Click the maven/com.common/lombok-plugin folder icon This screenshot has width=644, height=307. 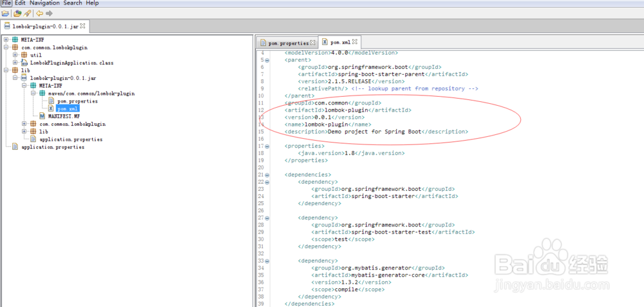point(43,94)
